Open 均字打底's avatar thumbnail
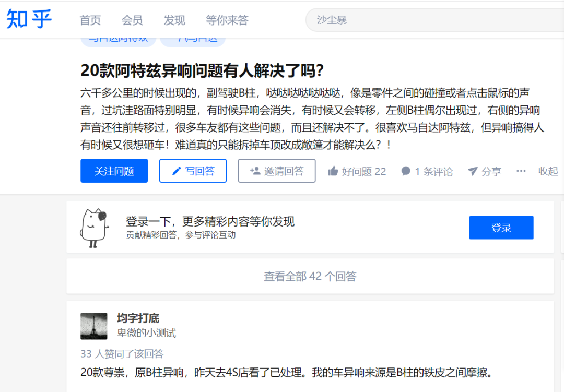Screen dimensions: 564x392 (x=94, y=326)
